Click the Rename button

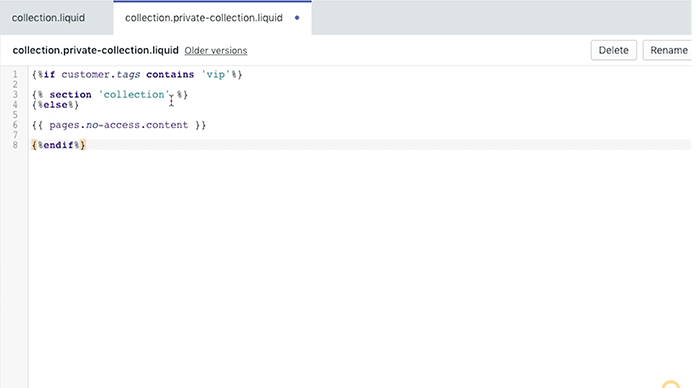(668, 50)
